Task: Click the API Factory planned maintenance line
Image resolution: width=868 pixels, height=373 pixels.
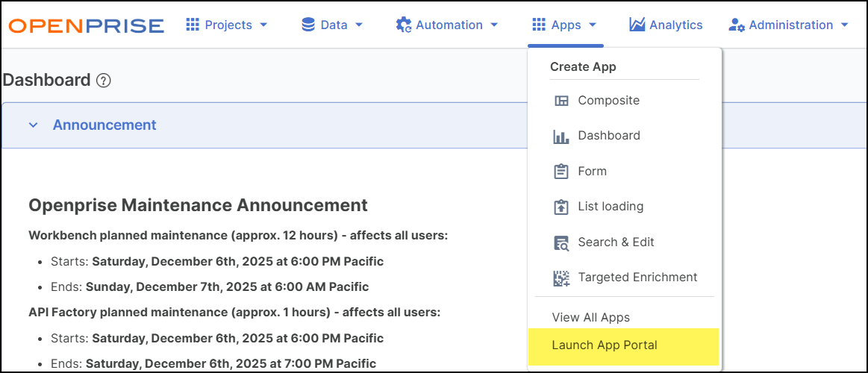Action: click(234, 313)
